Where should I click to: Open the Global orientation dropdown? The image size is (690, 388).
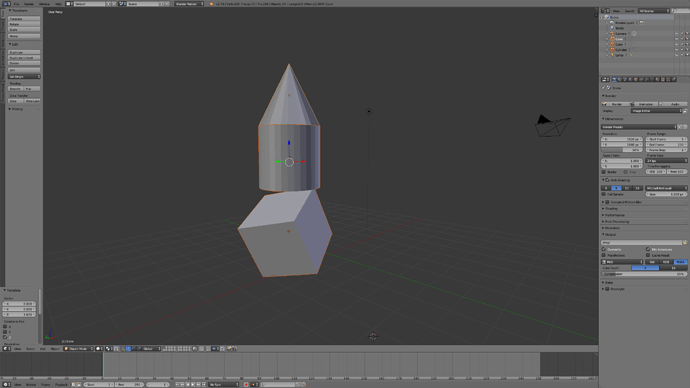pos(151,349)
